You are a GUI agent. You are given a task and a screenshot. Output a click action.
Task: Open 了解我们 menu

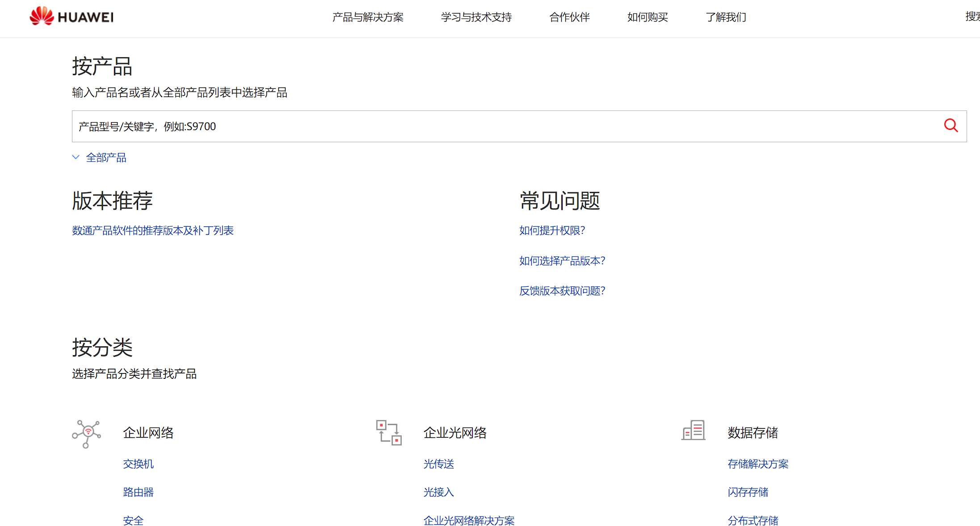(x=726, y=17)
